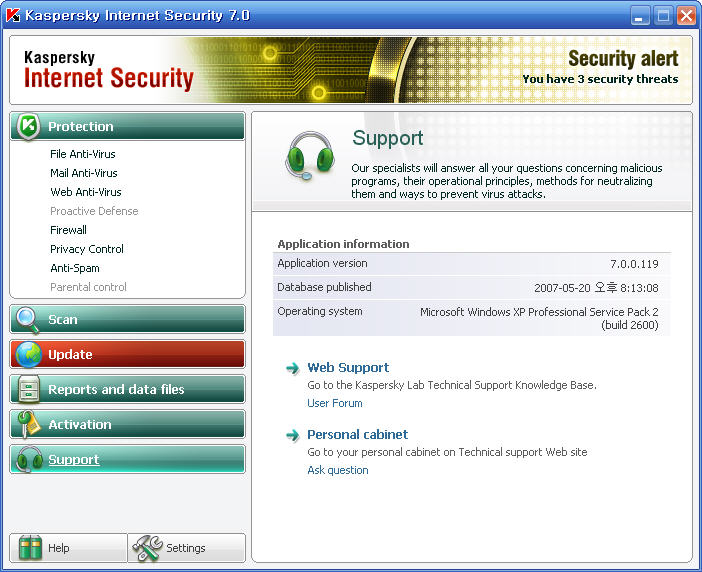Open Reports and data files section
This screenshot has height=572, width=702.
coord(128,389)
